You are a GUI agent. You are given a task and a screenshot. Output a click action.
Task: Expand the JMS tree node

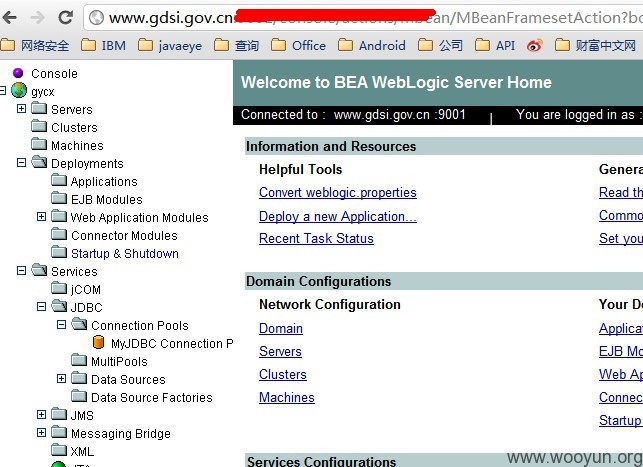[x=41, y=415]
